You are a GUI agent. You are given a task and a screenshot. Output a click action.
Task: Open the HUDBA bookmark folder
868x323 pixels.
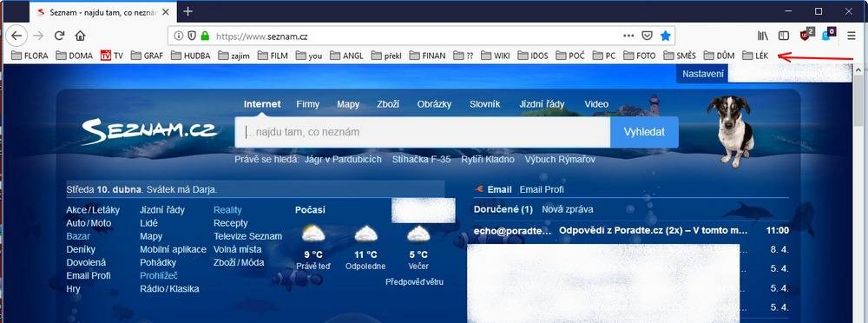click(190, 56)
